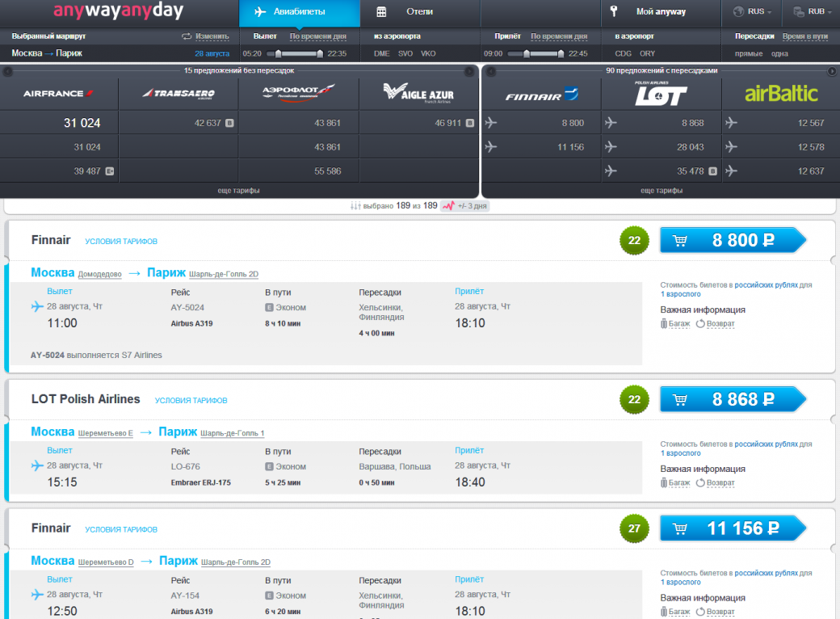The width and height of the screenshot is (840, 619).
Task: Click the Изменить route change link
Action: click(x=212, y=36)
